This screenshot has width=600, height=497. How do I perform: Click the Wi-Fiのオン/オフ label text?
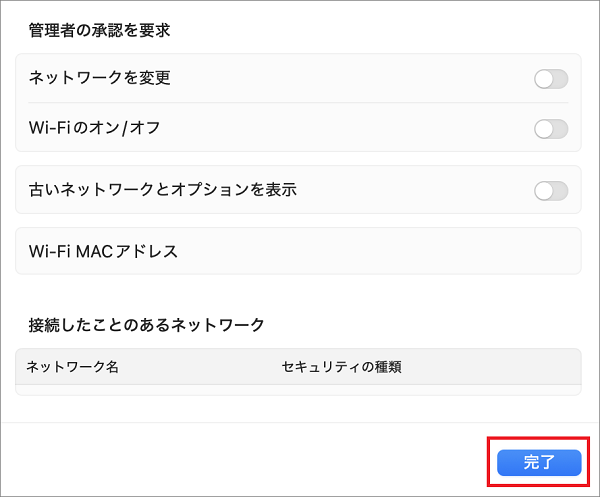pos(95,129)
